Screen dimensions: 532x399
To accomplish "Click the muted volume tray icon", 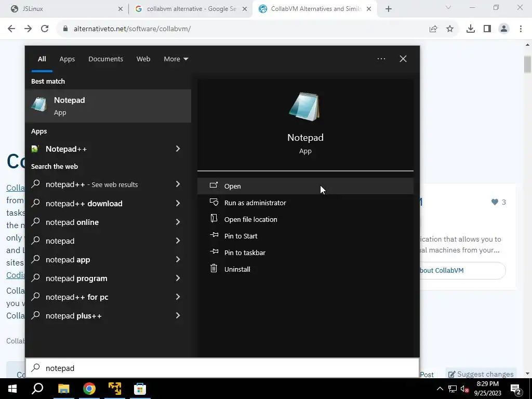I will tap(464, 389).
